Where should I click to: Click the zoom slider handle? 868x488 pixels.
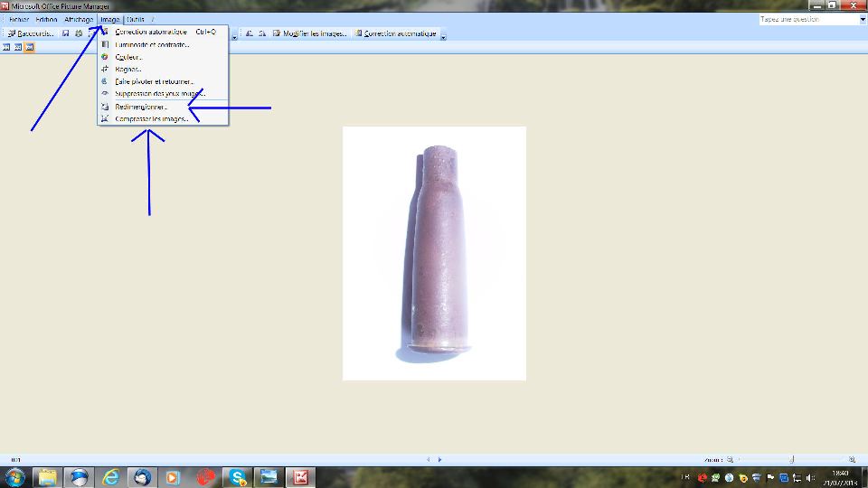point(792,460)
